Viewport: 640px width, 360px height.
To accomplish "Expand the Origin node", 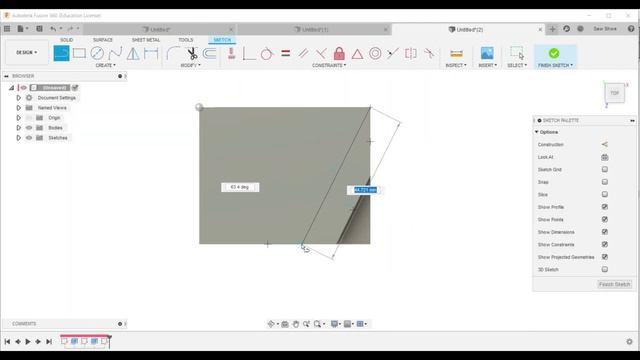I will [18, 118].
